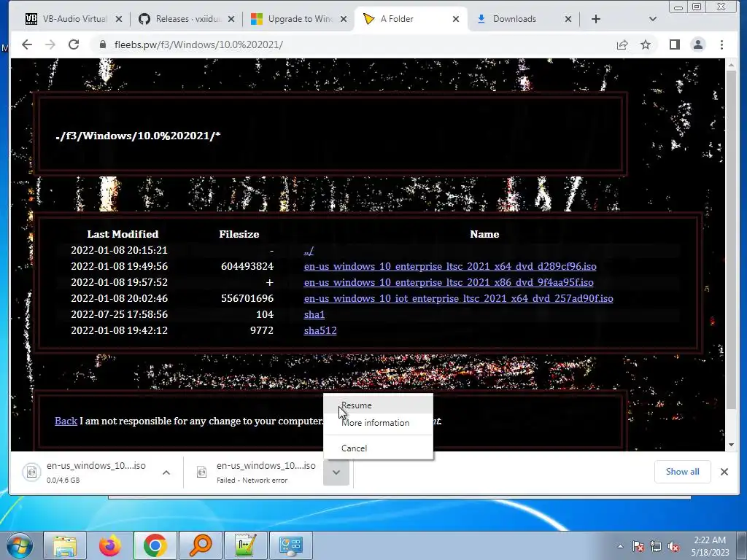Open the Windows Start menu
The width and height of the screenshot is (747, 560).
pos(18,545)
